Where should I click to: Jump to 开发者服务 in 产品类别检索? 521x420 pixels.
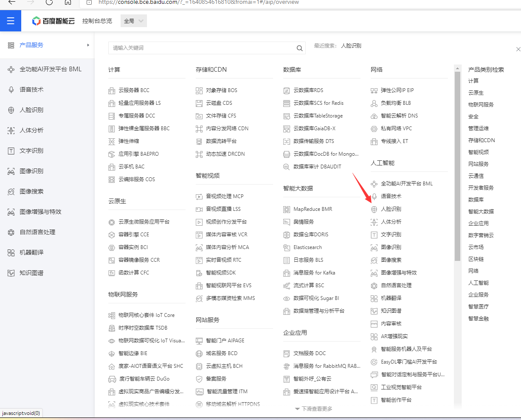481,188
